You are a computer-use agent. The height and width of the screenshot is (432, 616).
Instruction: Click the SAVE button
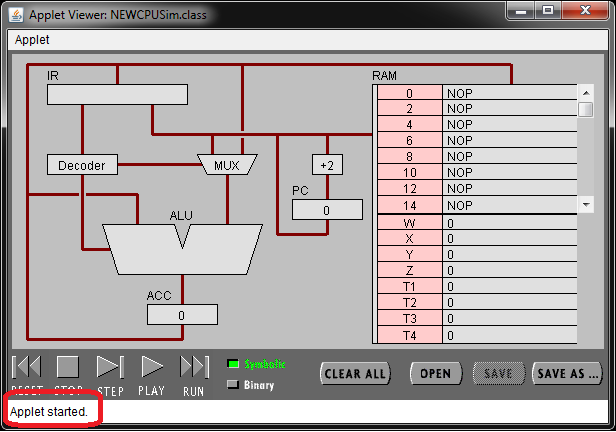point(498,373)
